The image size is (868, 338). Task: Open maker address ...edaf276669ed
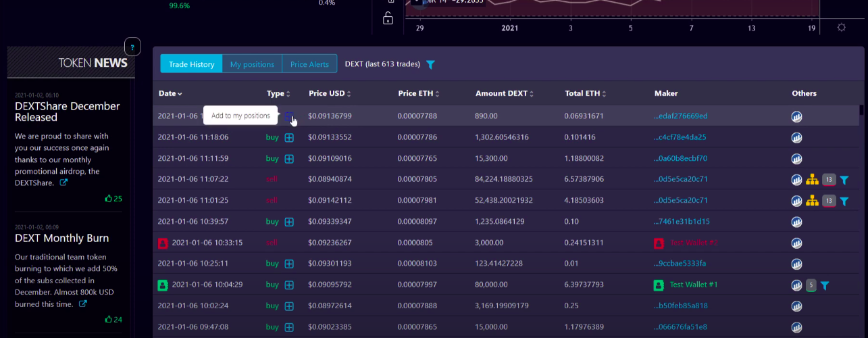click(x=681, y=116)
